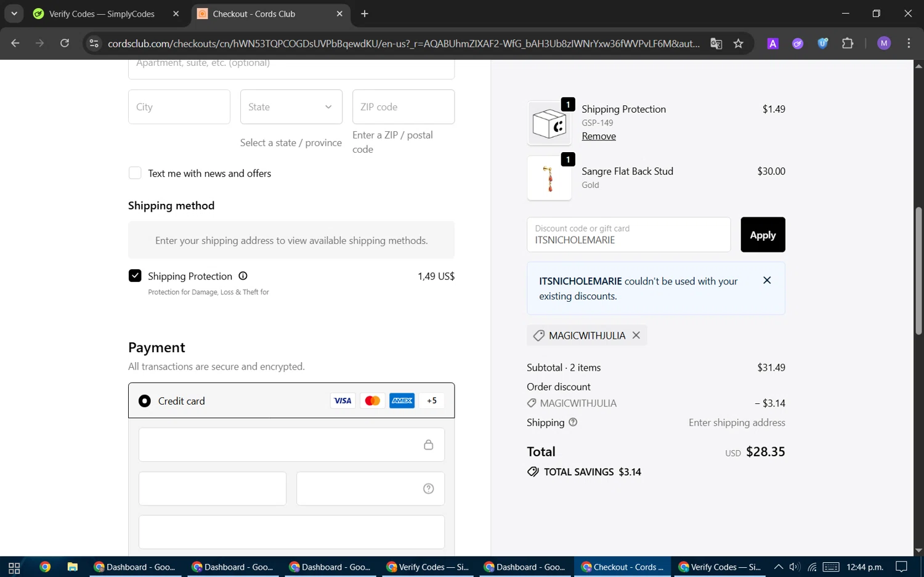Viewport: 924px width, 577px height.
Task: Click the Sangre Flat Back Stud thumbnail
Action: (549, 178)
